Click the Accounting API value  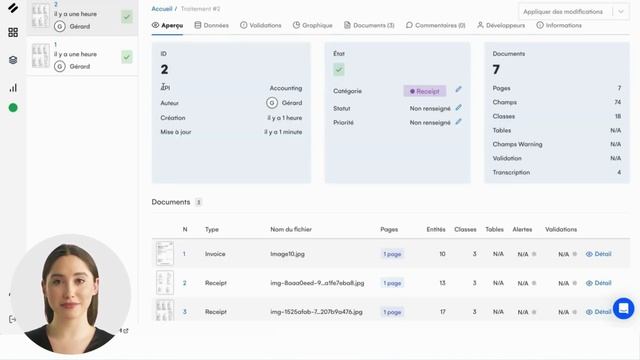(286, 88)
